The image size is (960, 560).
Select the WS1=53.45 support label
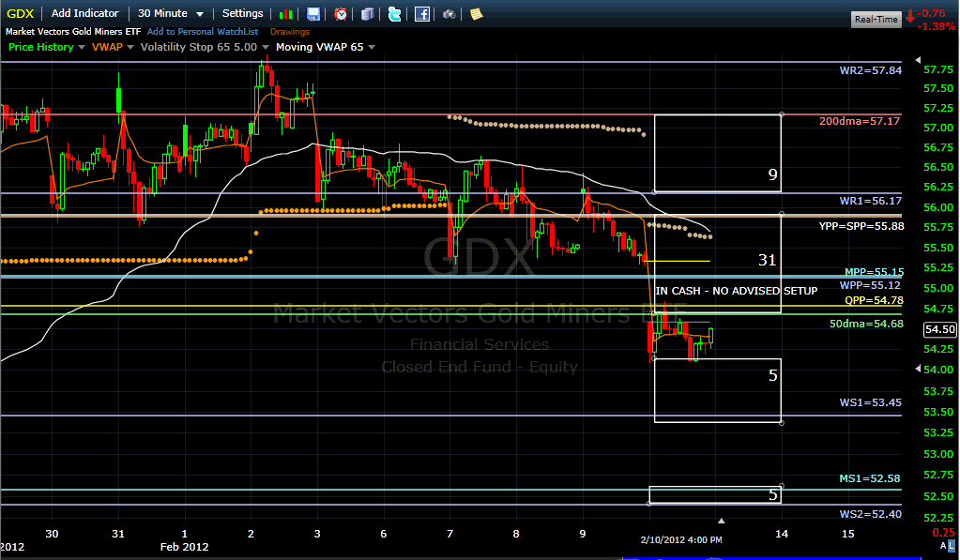[x=870, y=402]
